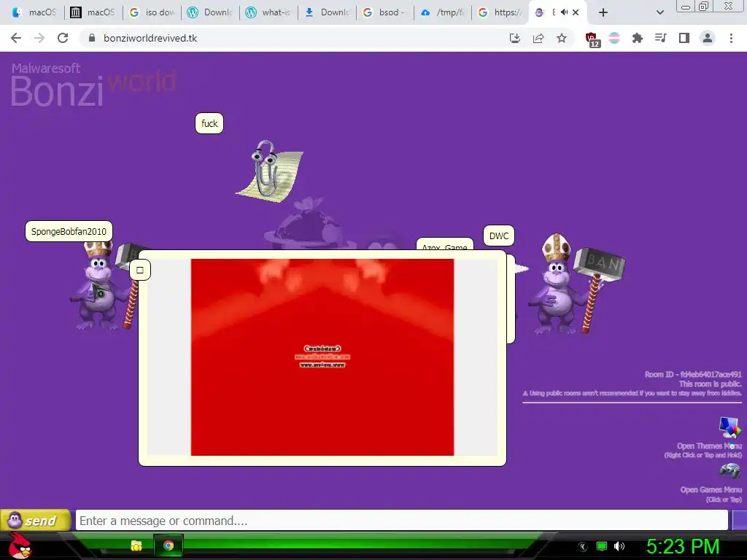Focus the address bar URL
747x560 pixels.
[150, 38]
